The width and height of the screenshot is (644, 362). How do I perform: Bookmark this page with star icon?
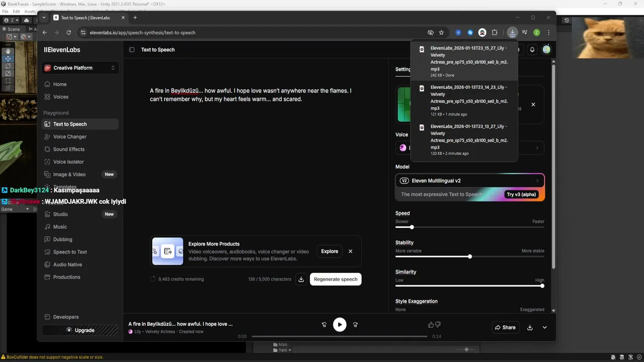click(x=441, y=33)
